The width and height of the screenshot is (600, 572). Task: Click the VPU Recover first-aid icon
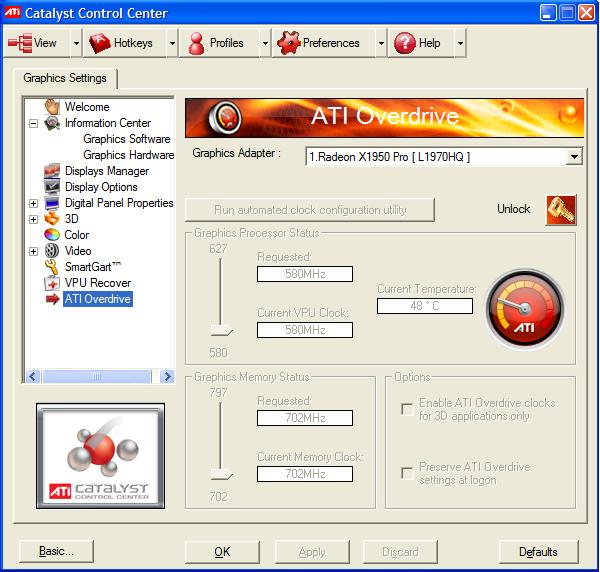click(x=52, y=283)
